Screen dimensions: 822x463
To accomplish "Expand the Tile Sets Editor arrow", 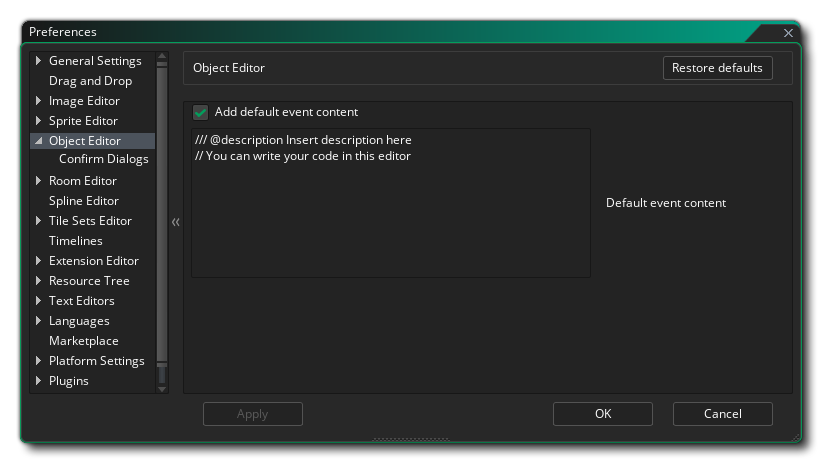I will pos(39,221).
